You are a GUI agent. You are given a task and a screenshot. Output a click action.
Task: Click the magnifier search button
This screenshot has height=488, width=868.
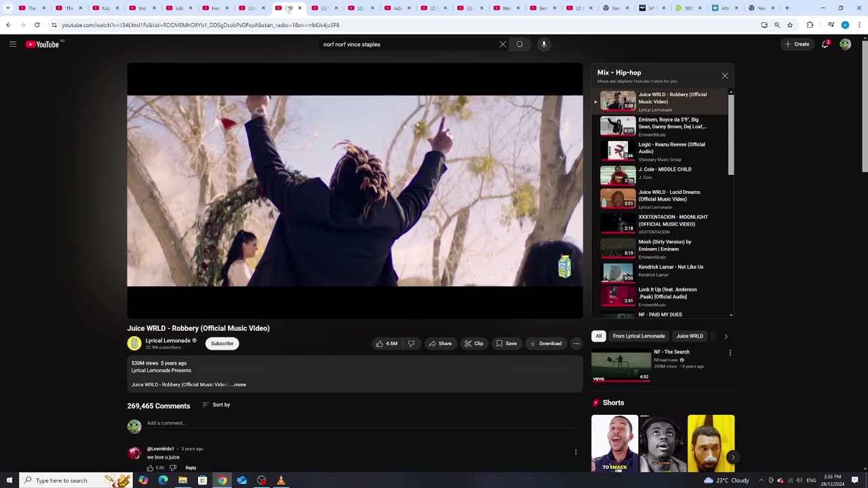tap(520, 44)
